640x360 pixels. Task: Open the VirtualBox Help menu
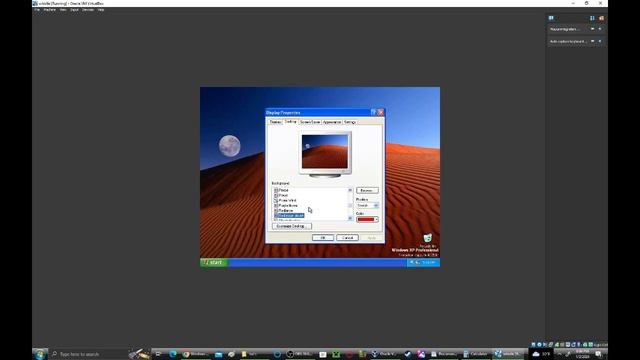[x=100, y=9]
